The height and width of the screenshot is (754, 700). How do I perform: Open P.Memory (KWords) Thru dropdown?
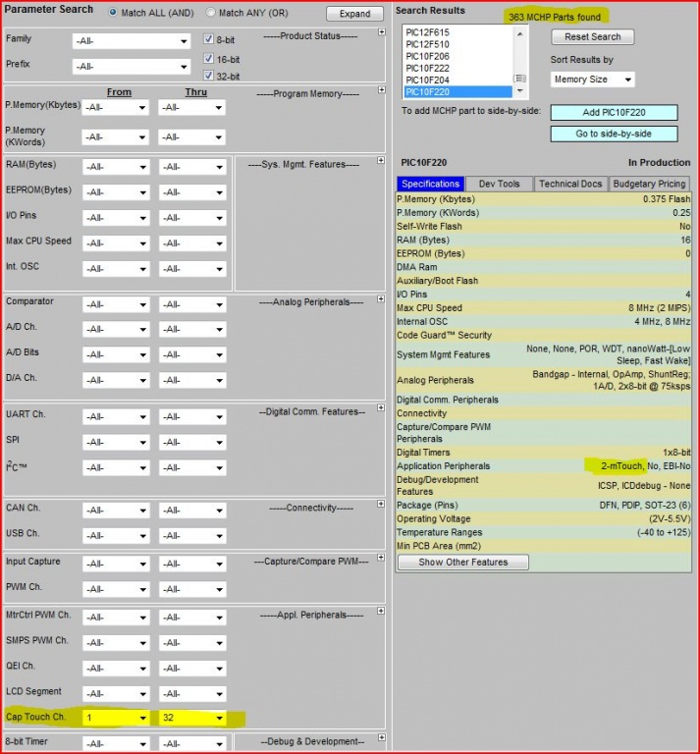[191, 137]
